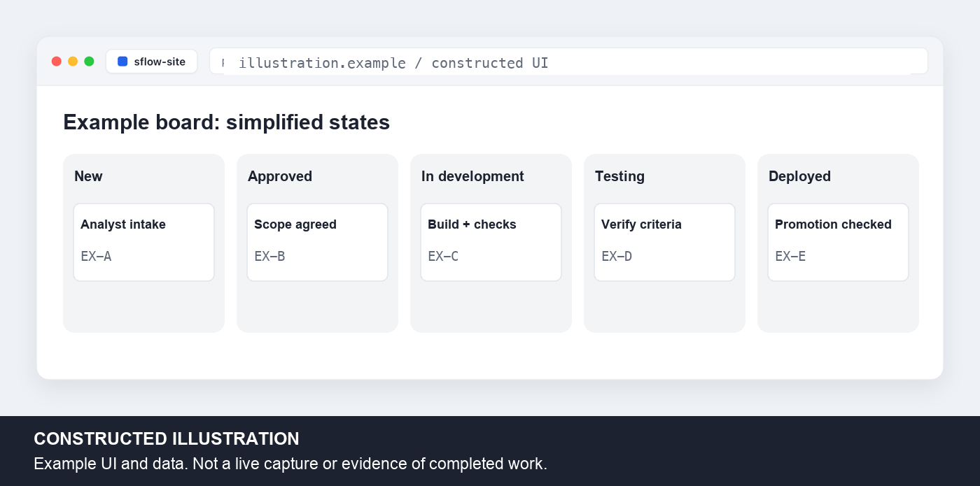Image resolution: width=980 pixels, height=486 pixels.
Task: Open the Scope agreed card
Action: pyautogui.click(x=317, y=242)
